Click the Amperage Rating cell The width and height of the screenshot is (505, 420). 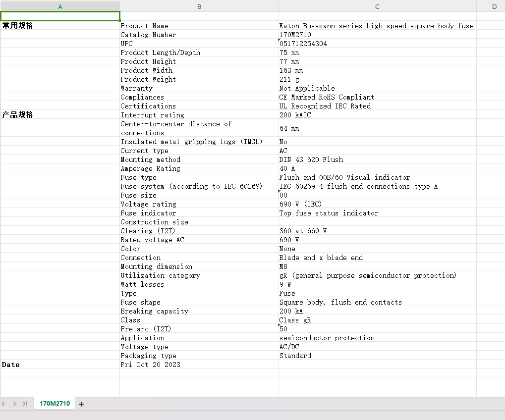(x=199, y=168)
